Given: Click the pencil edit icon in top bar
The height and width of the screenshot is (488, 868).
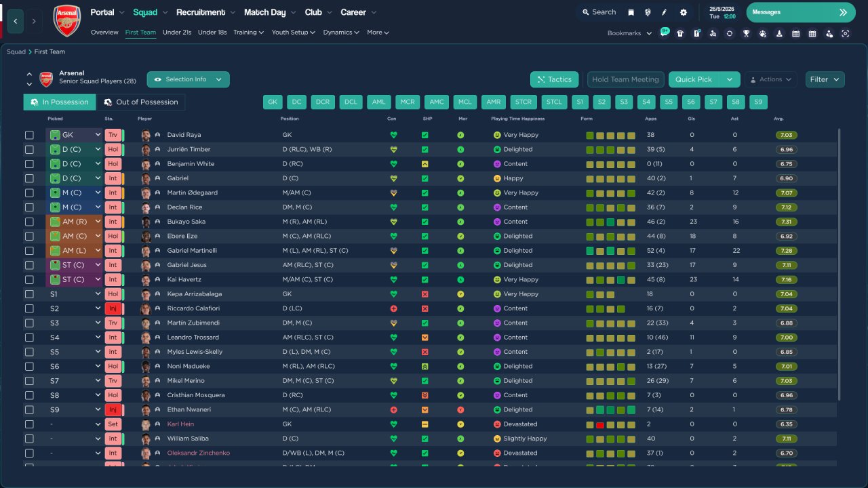Looking at the screenshot, I should coord(665,12).
